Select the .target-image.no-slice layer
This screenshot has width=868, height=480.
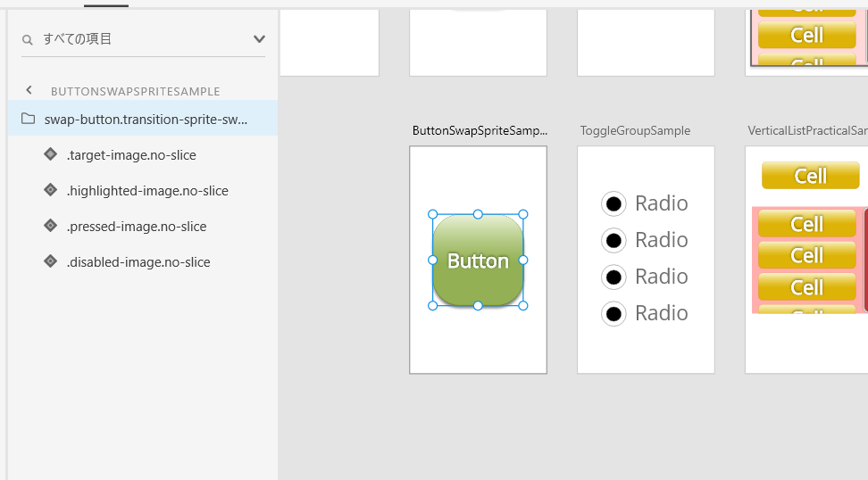pyautogui.click(x=143, y=155)
